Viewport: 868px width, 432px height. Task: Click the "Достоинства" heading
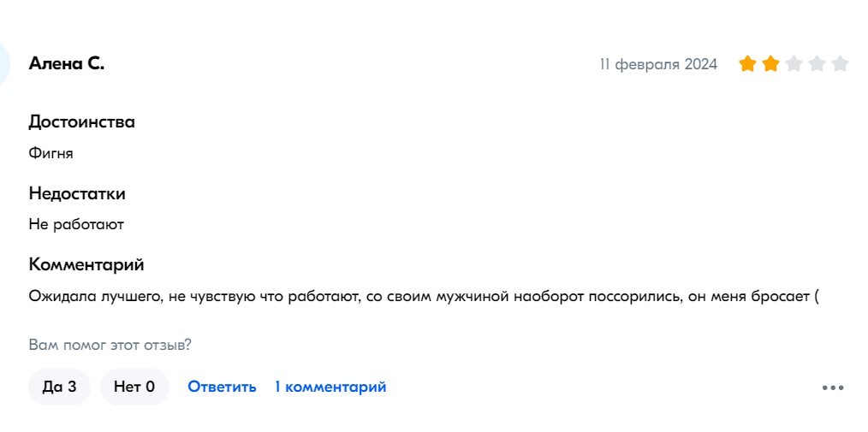[82, 121]
